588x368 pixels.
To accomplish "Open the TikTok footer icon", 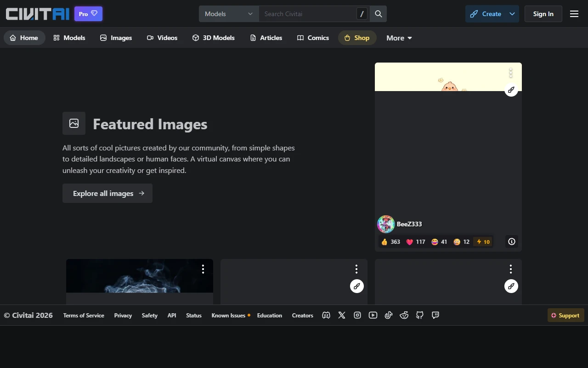I will coord(389,315).
